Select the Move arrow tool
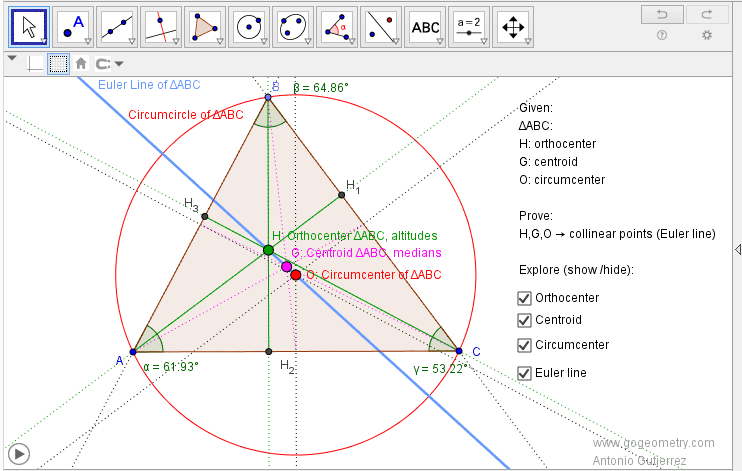The image size is (742, 471). point(31,27)
